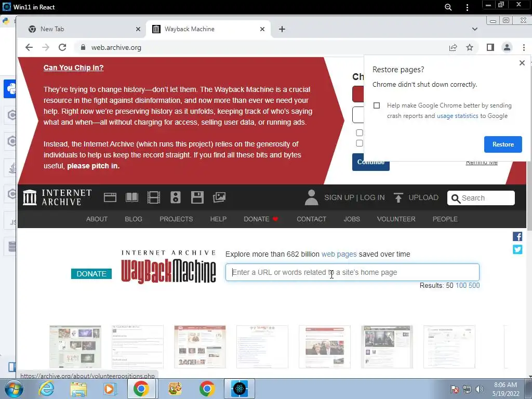This screenshot has width=532, height=399.
Task: Open Windows Media Player from the taskbar
Action: (109, 389)
